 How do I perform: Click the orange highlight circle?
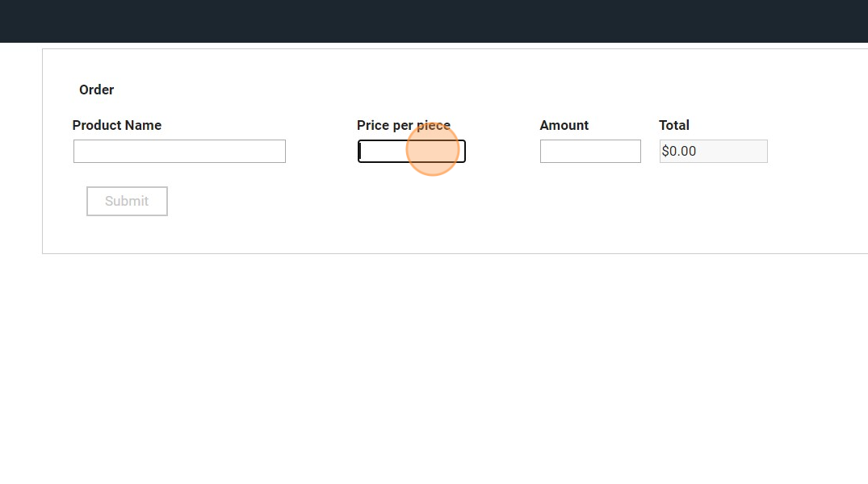pos(433,149)
